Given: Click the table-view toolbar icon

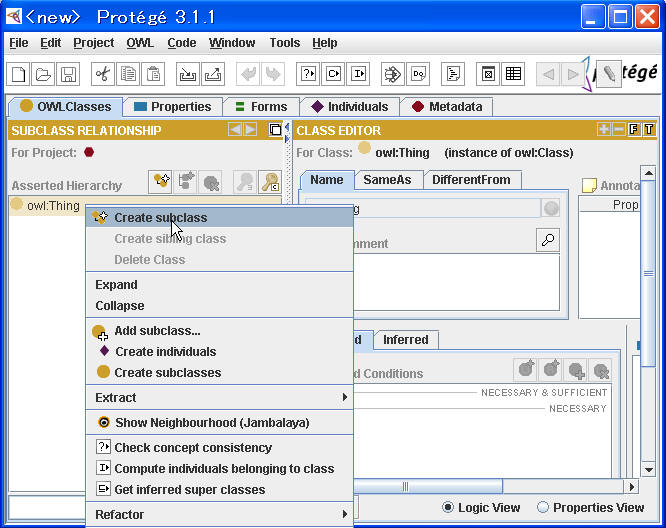Looking at the screenshot, I should 513,74.
